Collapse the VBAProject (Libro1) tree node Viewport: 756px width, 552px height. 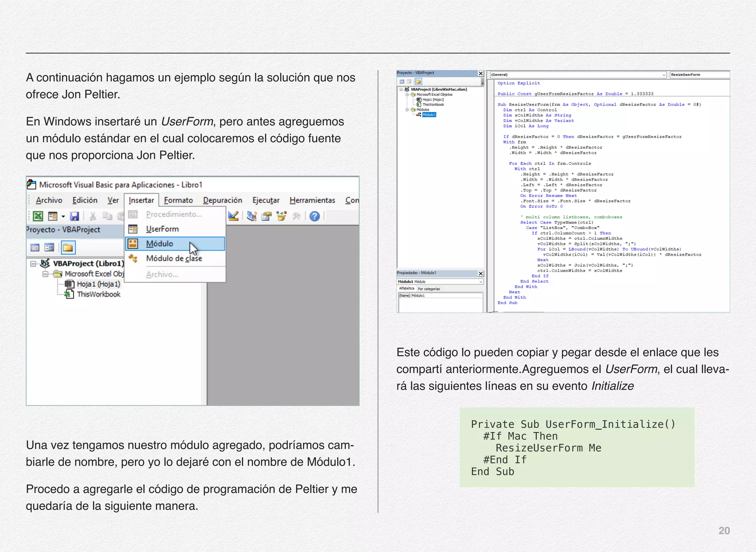pos(33,263)
